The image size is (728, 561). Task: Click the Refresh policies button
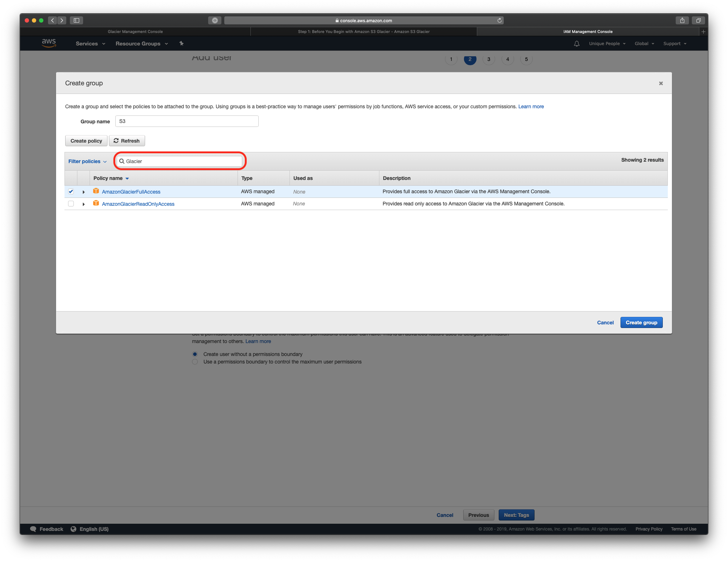[x=127, y=141]
